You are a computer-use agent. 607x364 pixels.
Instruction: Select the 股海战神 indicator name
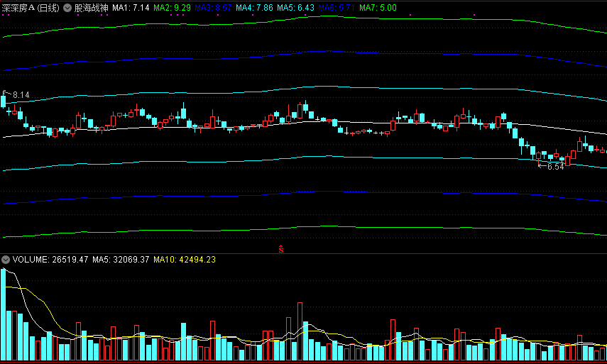(92, 8)
